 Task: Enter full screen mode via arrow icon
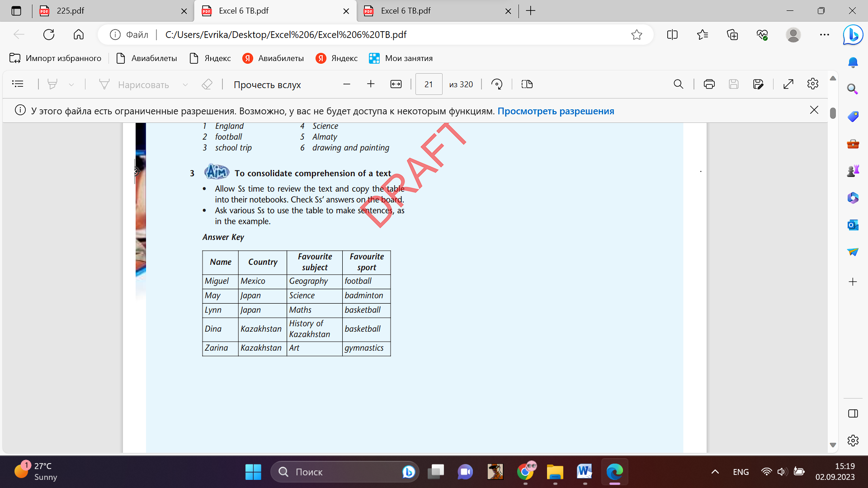pyautogui.click(x=788, y=84)
